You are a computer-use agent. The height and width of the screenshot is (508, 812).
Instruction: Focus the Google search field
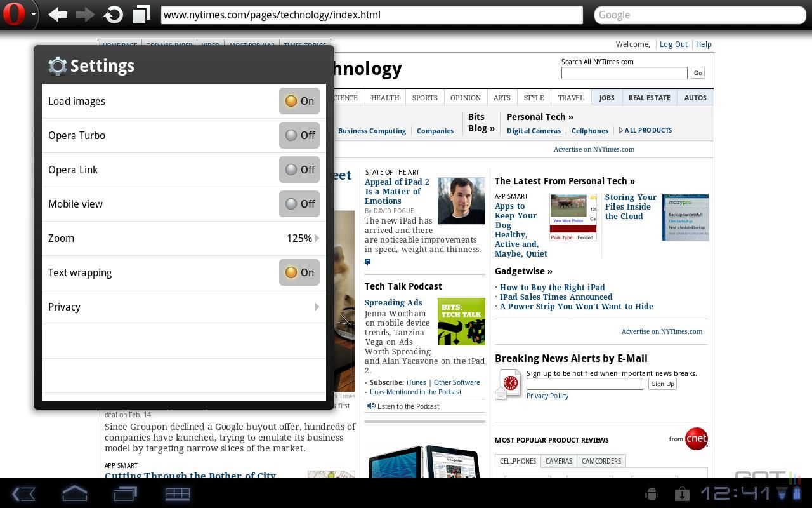[700, 15]
